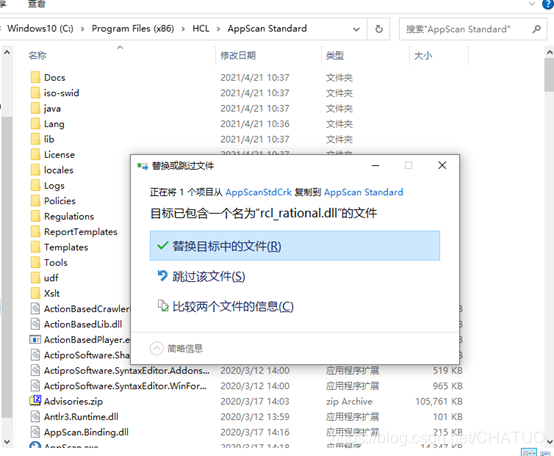
Task: Select the lib folder icon
Action: pyautogui.click(x=35, y=139)
